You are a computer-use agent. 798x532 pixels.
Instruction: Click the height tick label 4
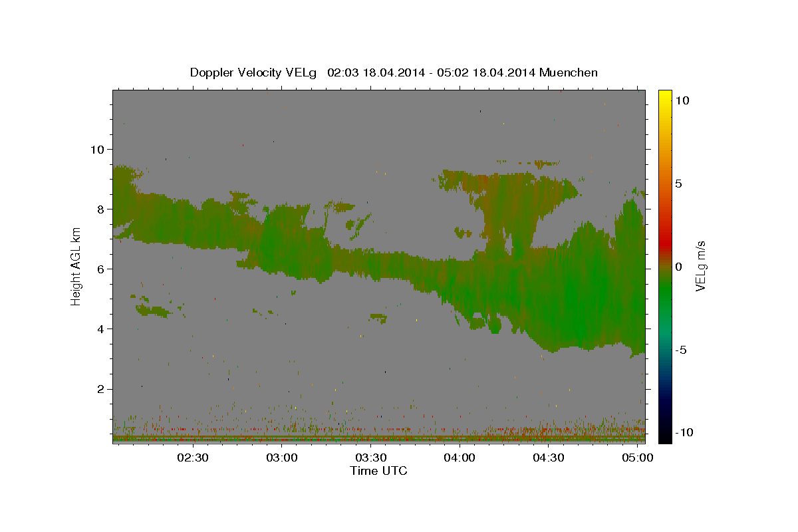(101, 329)
